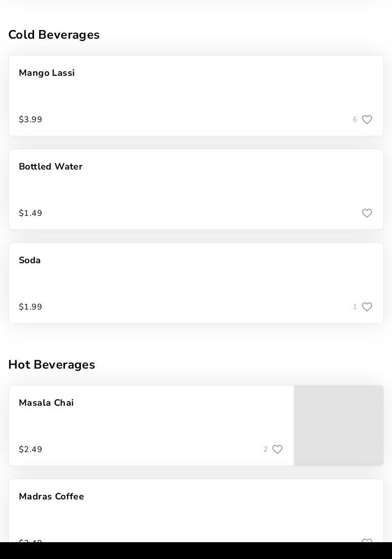Open the Mango Lassi item title

47,73
